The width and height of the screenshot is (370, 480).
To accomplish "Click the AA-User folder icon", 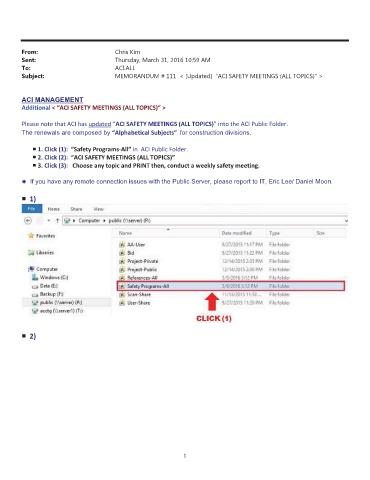I will [122, 244].
